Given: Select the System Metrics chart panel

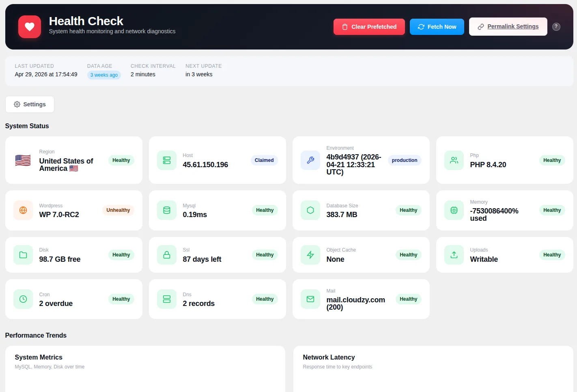Looking at the screenshot, I should [x=145, y=369].
